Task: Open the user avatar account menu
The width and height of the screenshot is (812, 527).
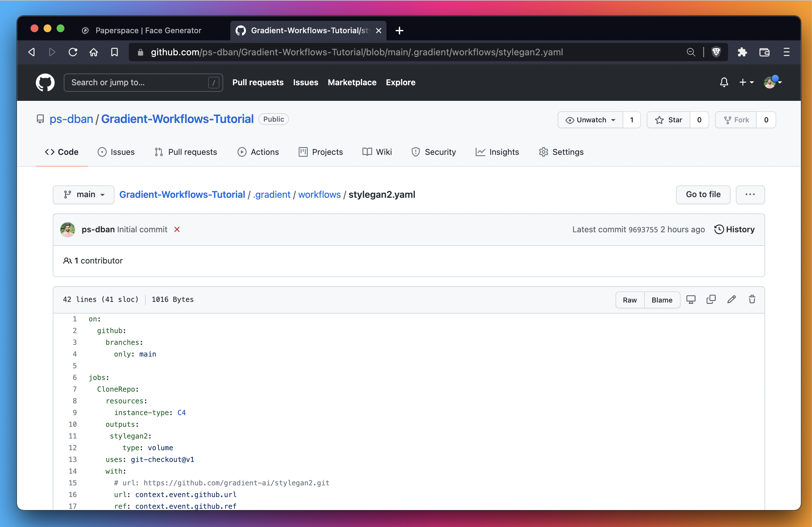Action: pos(772,82)
